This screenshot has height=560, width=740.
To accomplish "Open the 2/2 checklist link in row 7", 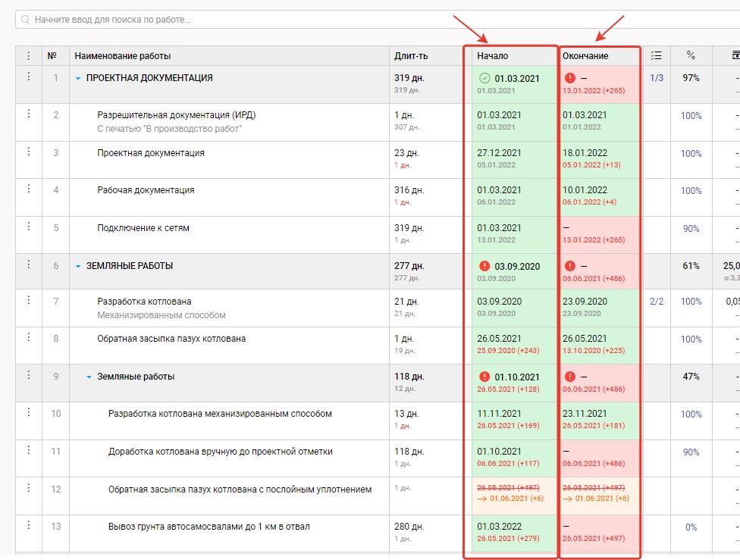I will click(657, 302).
